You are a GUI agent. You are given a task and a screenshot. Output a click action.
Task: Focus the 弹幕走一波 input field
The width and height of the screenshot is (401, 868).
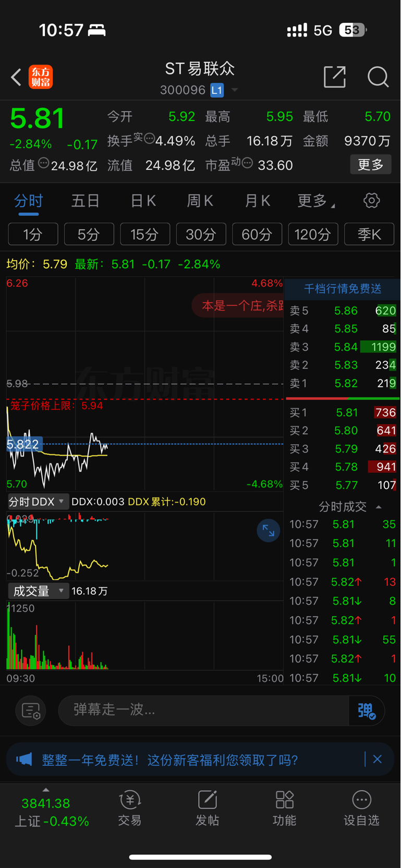[203, 711]
